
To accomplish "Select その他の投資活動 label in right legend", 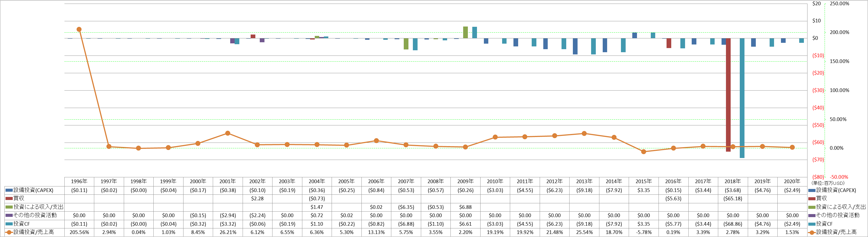I will [x=838, y=215].
